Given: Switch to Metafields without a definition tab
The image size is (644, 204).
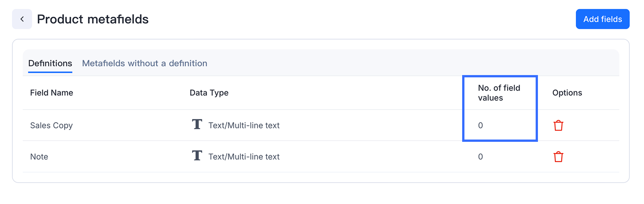Looking at the screenshot, I should pos(145,63).
